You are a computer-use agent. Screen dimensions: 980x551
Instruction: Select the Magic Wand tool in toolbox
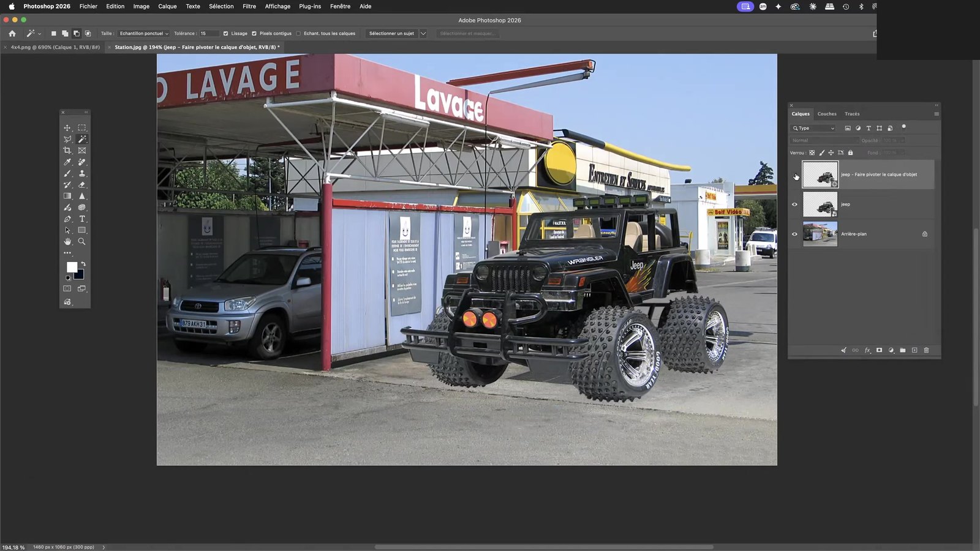[x=82, y=140]
